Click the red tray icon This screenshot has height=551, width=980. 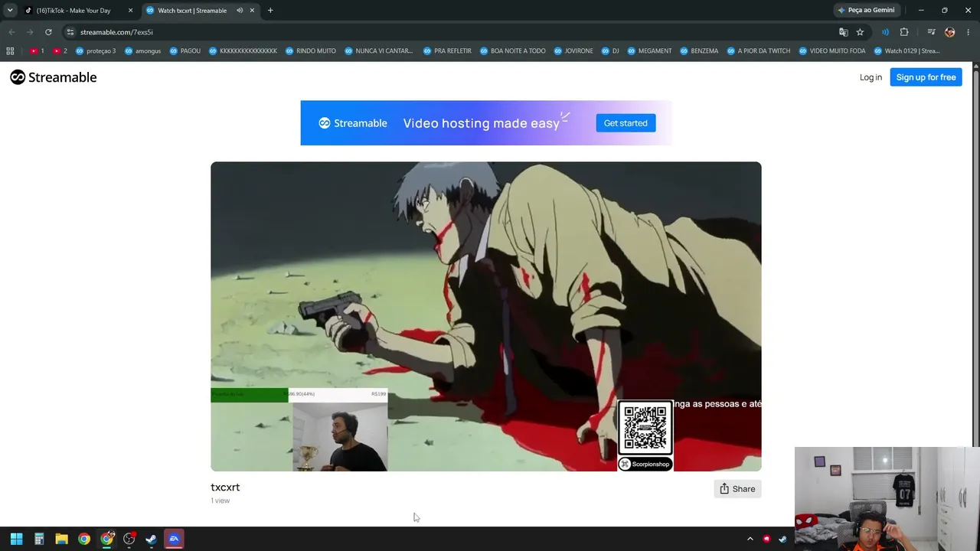coord(766,539)
